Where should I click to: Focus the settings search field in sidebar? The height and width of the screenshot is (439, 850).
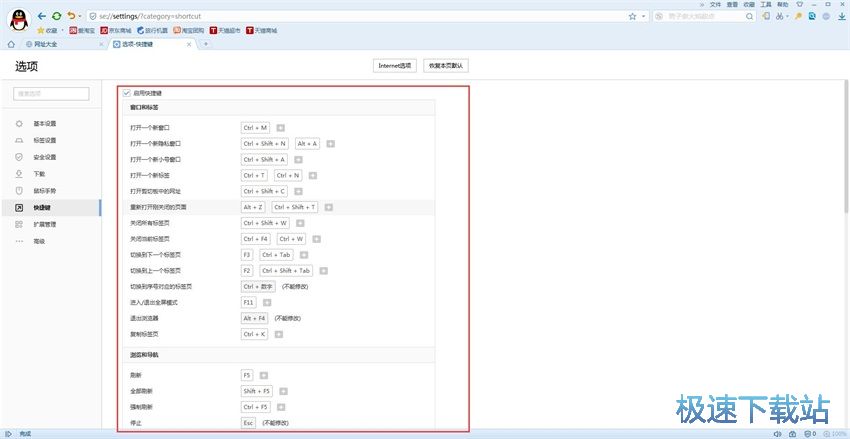pyautogui.click(x=51, y=94)
